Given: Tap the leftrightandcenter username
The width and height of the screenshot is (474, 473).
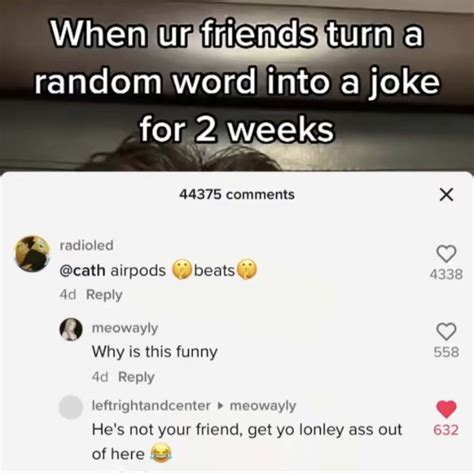Looking at the screenshot, I should [x=151, y=406].
